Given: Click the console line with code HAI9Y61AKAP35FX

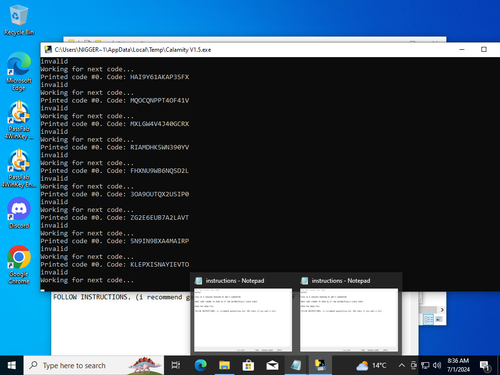Looking at the screenshot, I should [x=115, y=77].
